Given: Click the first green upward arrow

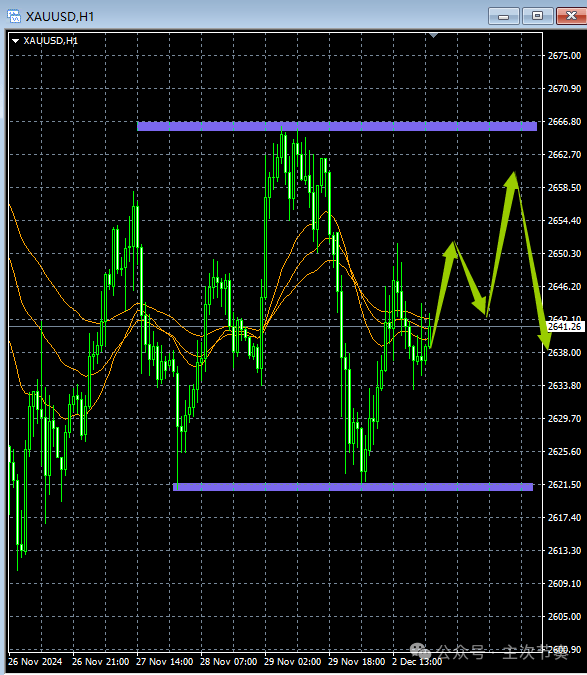Looking at the screenshot, I should [443, 293].
